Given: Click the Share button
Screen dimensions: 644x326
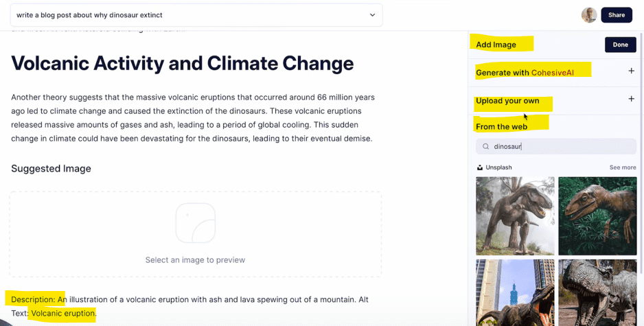Looking at the screenshot, I should coord(617,15).
